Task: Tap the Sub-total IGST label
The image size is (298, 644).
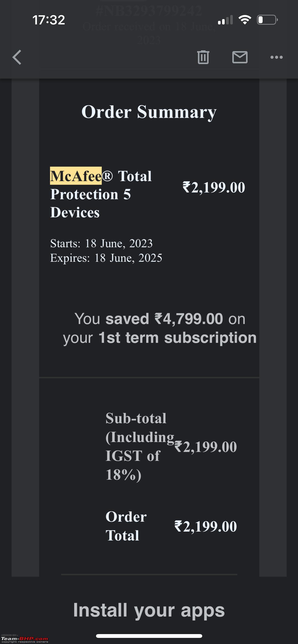Action: click(x=140, y=446)
